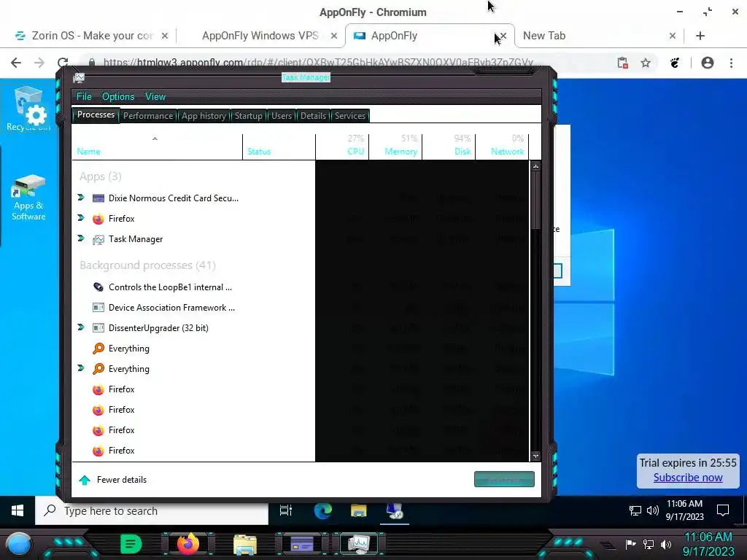Select the Task Manager icon in process list
Image resolution: width=747 pixels, height=560 pixels.
point(98,239)
